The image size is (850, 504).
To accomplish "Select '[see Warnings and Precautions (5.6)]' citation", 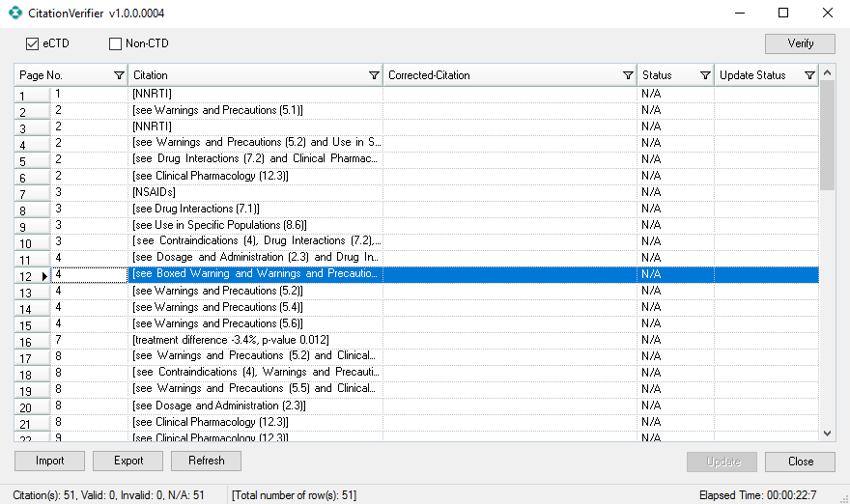I will click(255, 323).
